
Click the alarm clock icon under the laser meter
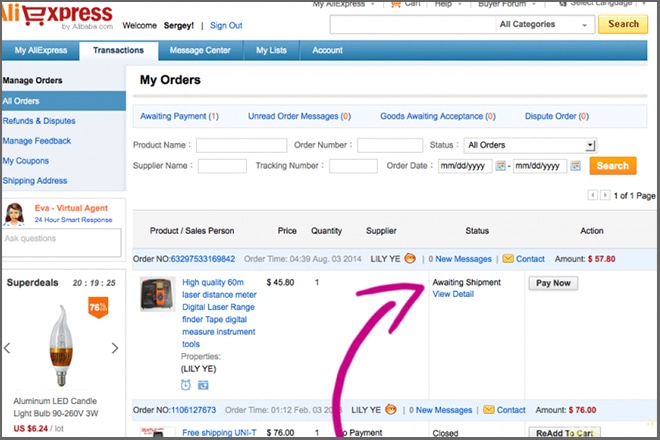pos(187,384)
